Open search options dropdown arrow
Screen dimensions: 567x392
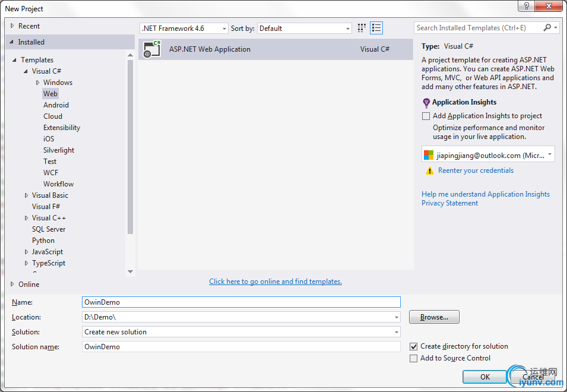coord(556,28)
